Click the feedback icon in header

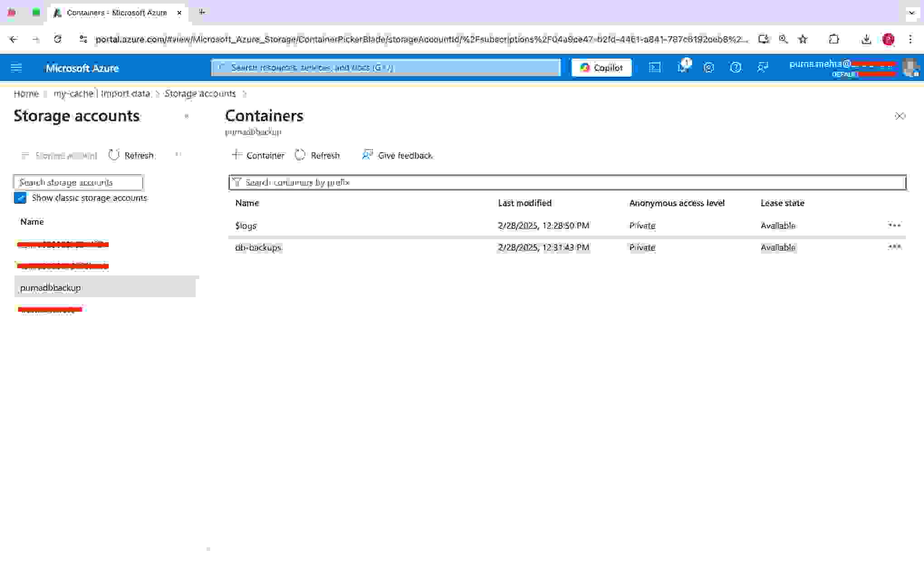[763, 68]
